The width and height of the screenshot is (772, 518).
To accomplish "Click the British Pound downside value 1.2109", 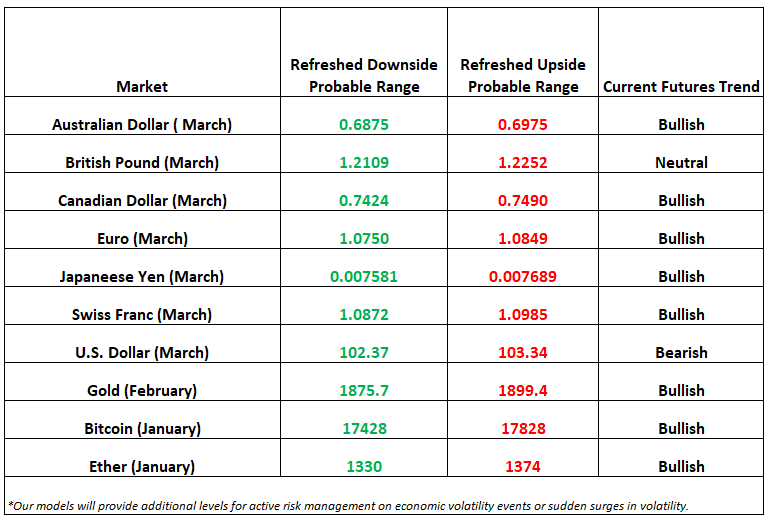I will 364,162.
